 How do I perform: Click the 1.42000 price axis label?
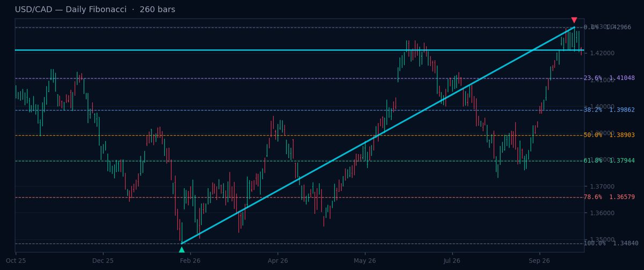[x=602, y=53]
